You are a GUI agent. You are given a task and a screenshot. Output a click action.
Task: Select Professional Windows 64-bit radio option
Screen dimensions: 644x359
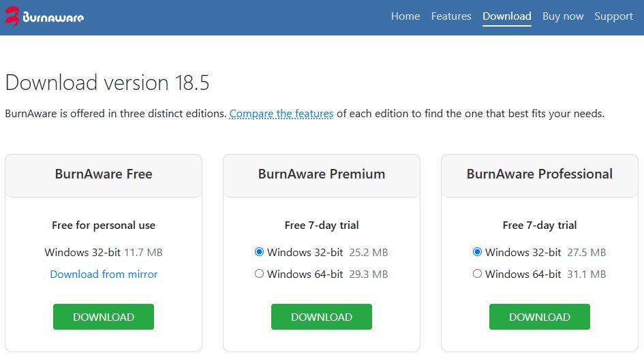pyautogui.click(x=477, y=274)
